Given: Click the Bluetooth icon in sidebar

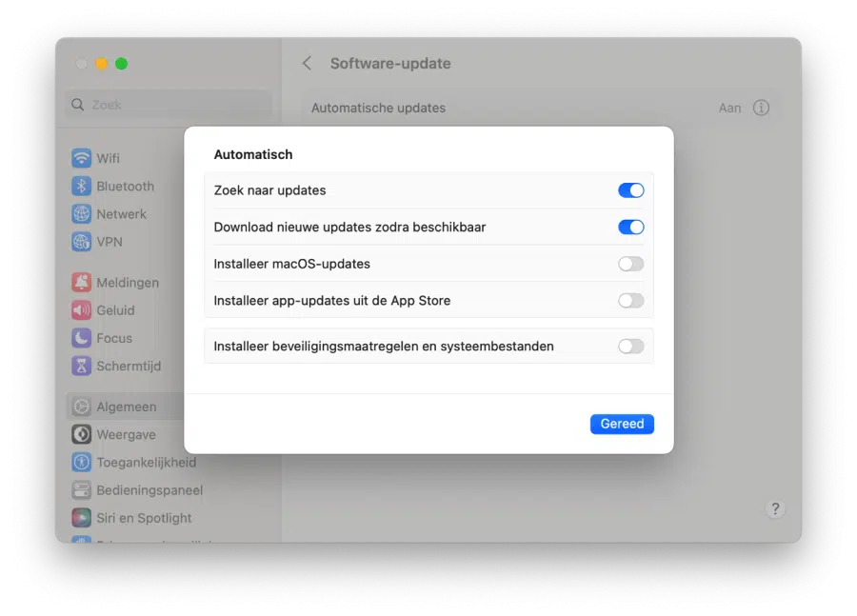Looking at the screenshot, I should coord(82,186).
